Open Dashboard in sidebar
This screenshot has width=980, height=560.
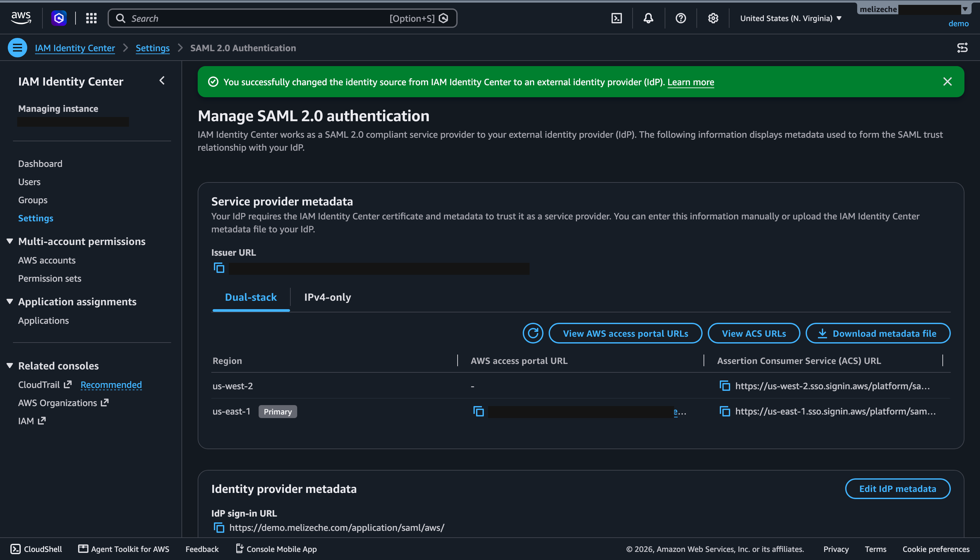tap(40, 163)
